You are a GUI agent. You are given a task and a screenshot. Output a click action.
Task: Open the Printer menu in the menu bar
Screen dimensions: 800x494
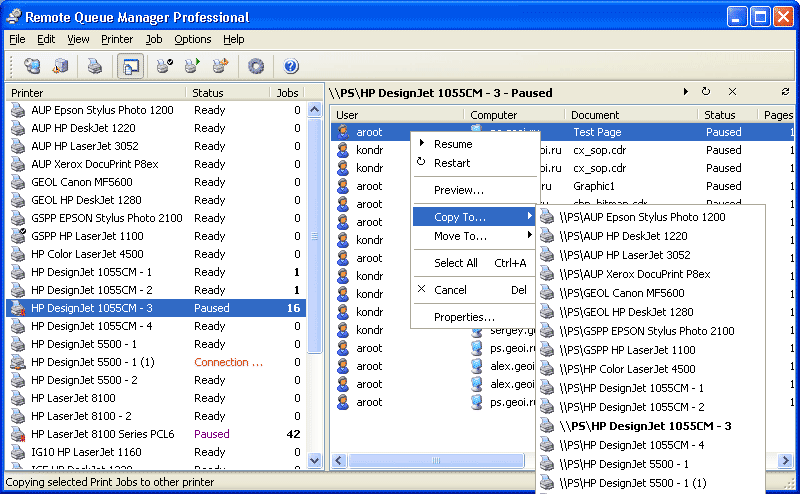pyautogui.click(x=117, y=39)
